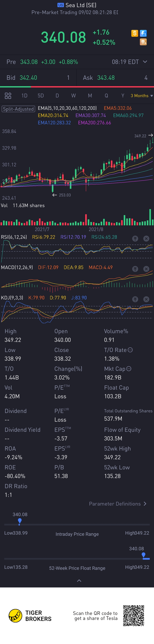
Task: Tap the Vol 11.63M shares label
Action: (23, 206)
